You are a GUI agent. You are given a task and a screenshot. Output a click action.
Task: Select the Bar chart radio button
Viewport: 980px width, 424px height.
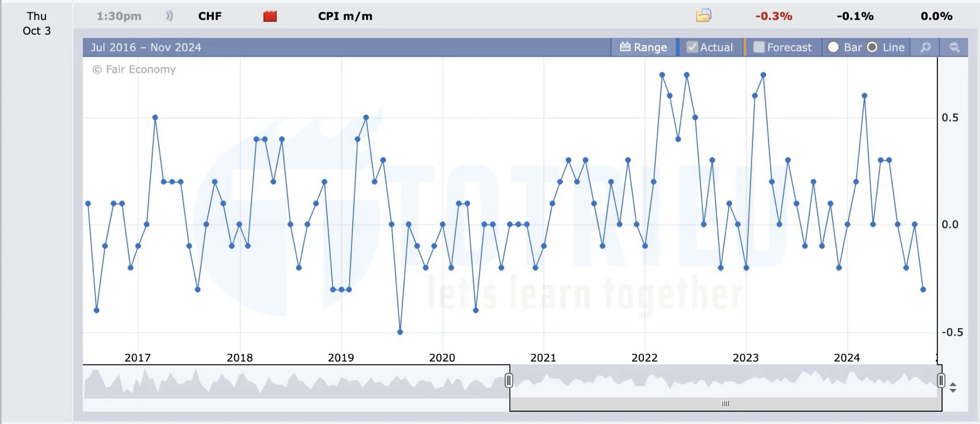[x=833, y=47]
